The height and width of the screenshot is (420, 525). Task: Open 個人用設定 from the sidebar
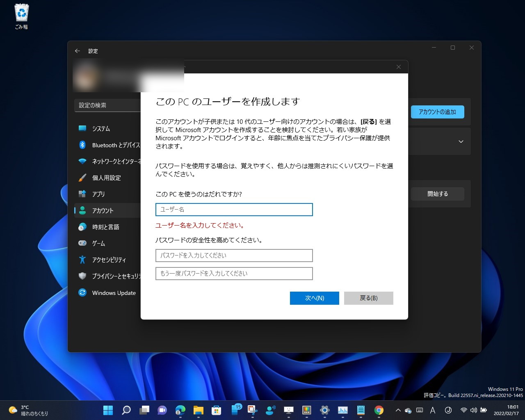pyautogui.click(x=107, y=178)
